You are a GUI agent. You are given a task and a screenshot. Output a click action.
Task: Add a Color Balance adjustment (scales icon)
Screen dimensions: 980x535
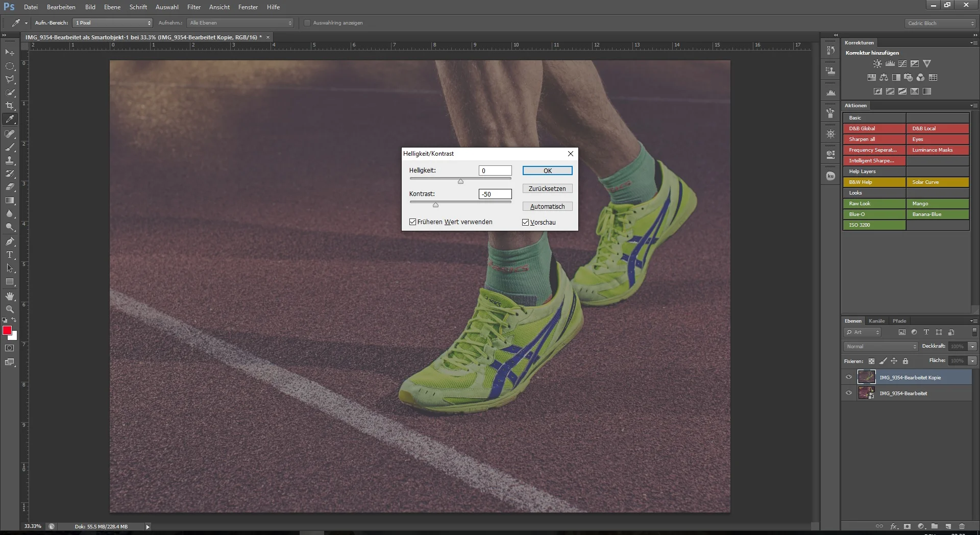click(884, 78)
